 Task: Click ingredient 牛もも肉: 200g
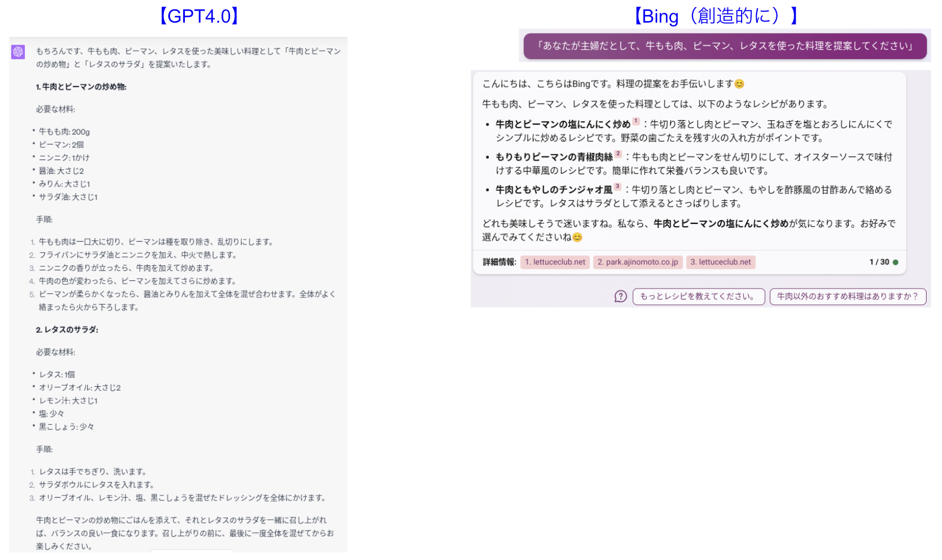pos(64,132)
